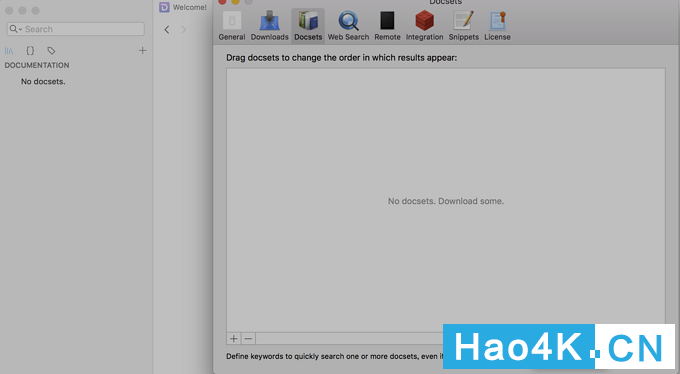Image resolution: width=680 pixels, height=374 pixels.
Task: Open the General preferences pane
Action: 232,26
